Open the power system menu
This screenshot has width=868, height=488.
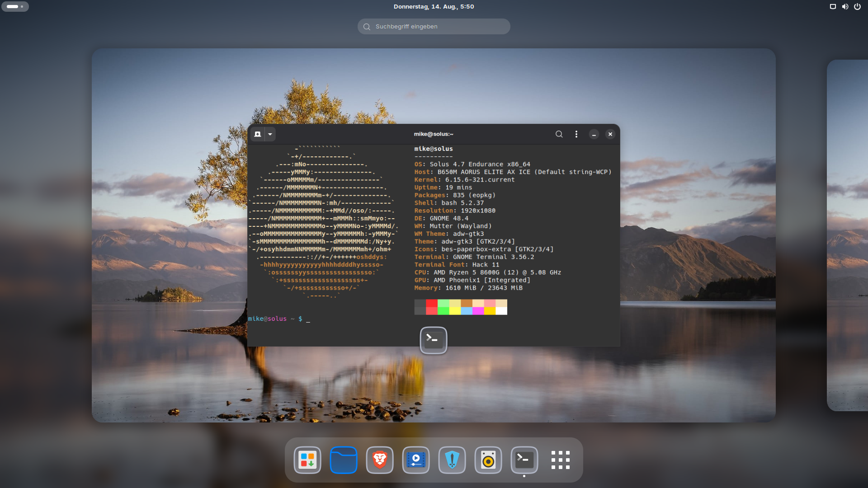pos(857,6)
